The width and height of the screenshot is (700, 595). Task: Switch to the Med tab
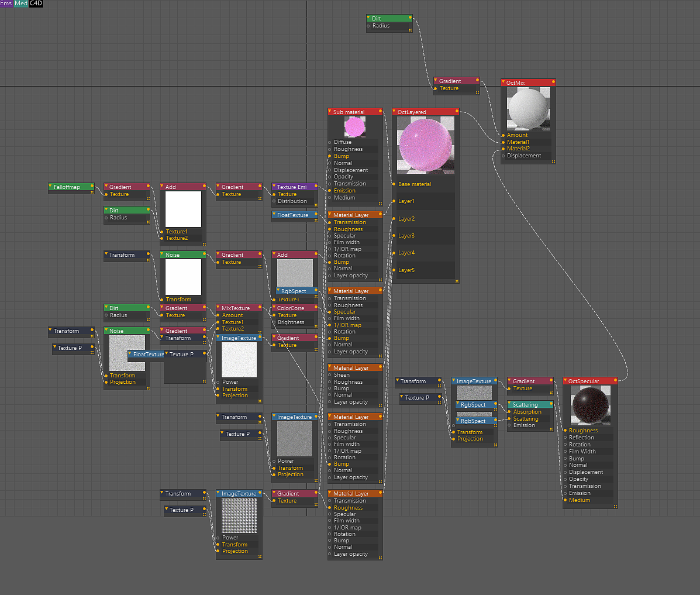tap(21, 4)
